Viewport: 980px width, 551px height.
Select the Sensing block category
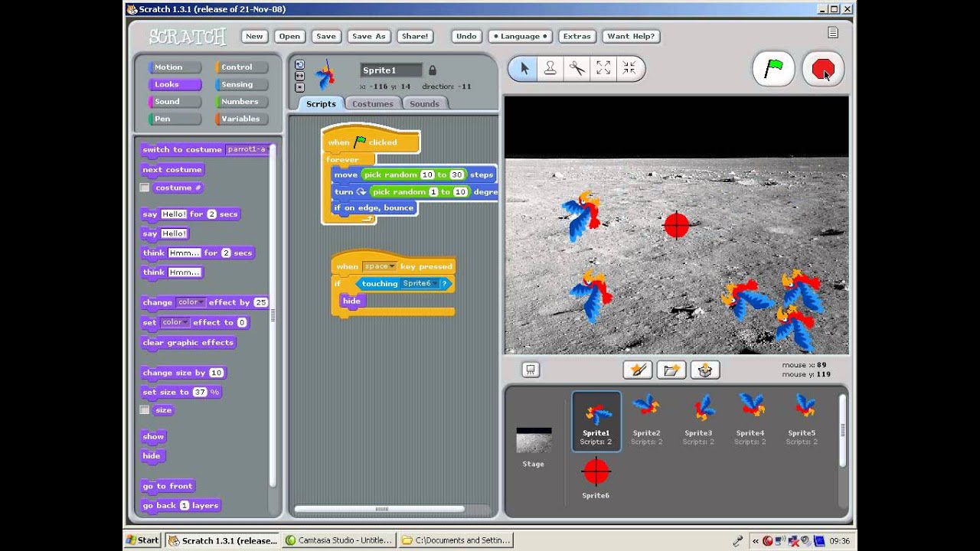[242, 84]
